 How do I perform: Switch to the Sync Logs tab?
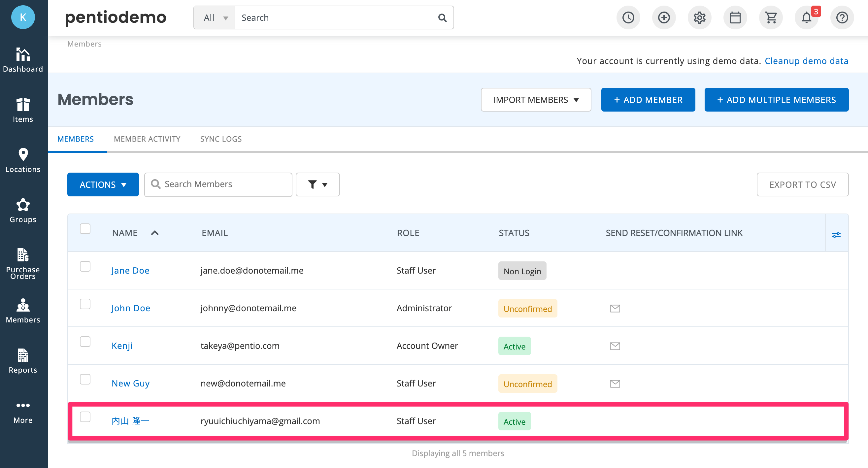221,139
